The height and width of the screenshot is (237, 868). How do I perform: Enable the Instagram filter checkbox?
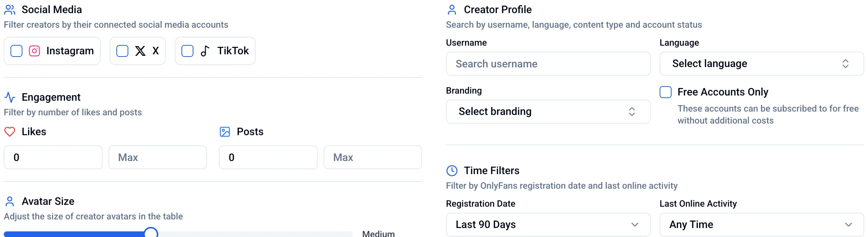[x=16, y=51]
